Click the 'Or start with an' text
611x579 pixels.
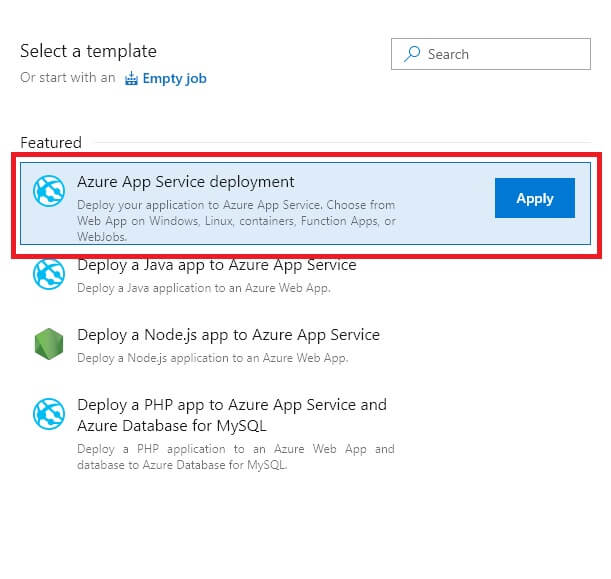point(68,78)
